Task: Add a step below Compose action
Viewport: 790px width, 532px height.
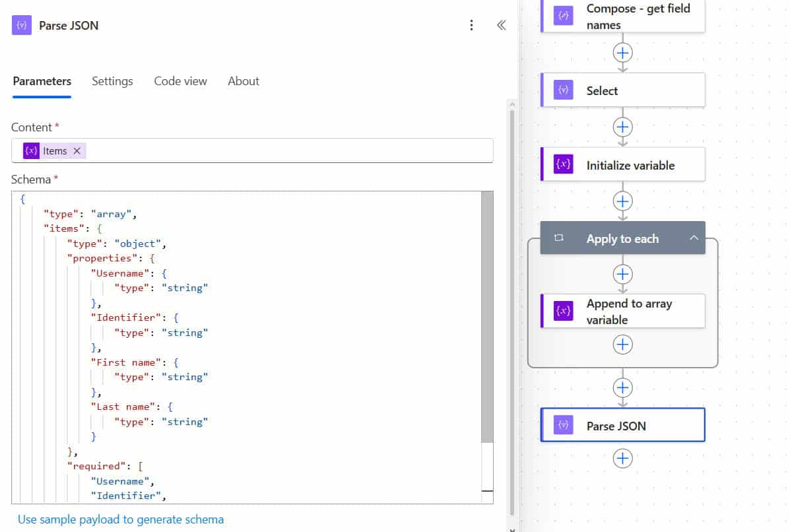Action: 623,53
